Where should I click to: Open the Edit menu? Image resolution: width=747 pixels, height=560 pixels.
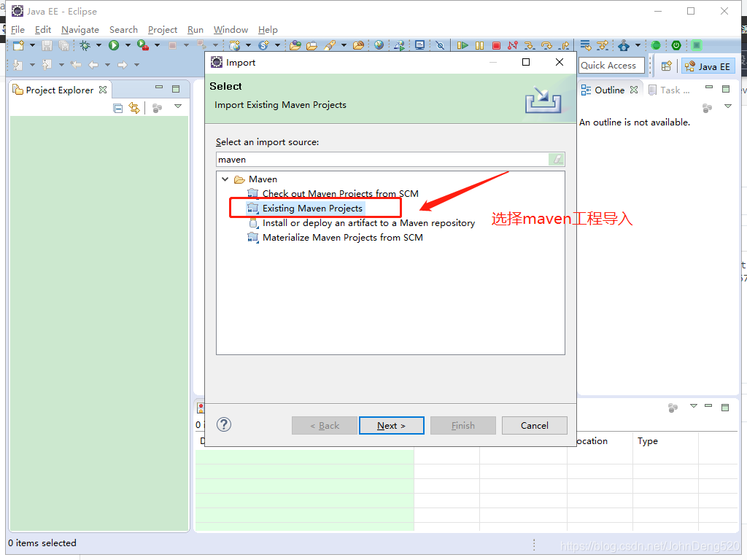point(43,29)
